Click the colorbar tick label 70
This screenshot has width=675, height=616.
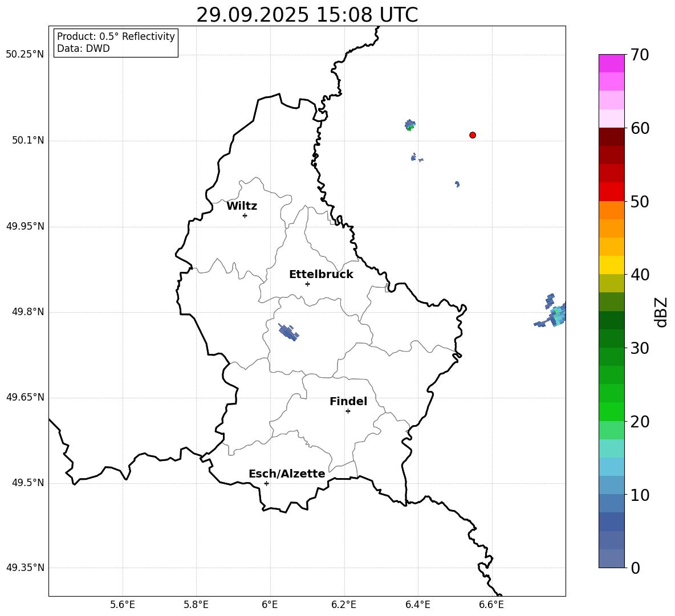[x=640, y=55]
